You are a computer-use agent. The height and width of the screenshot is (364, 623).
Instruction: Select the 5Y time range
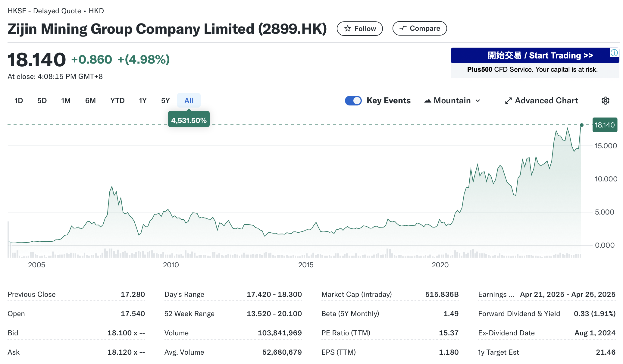165,101
